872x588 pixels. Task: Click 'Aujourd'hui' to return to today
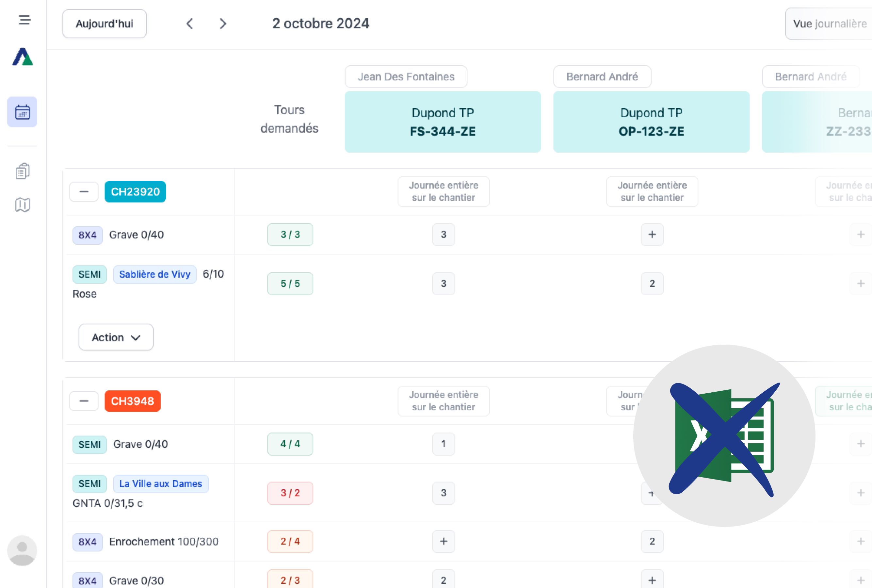[104, 24]
